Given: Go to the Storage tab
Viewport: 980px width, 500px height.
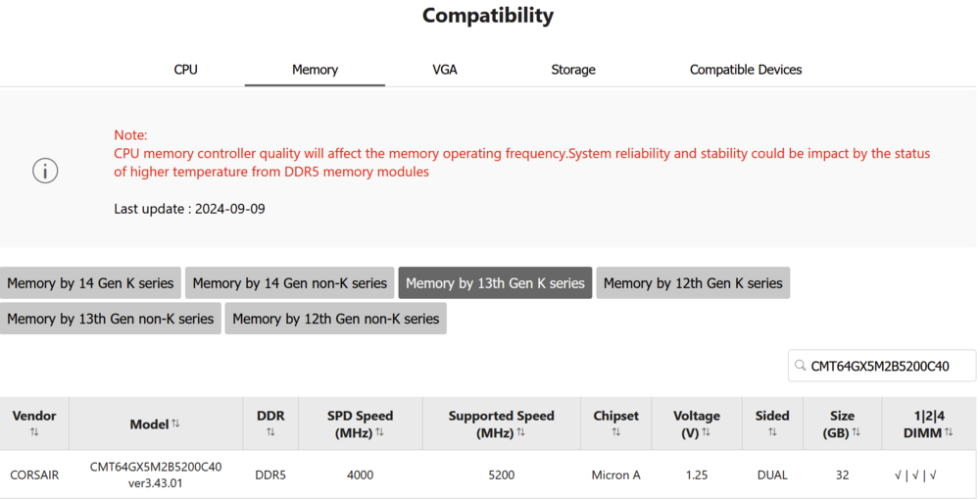Looking at the screenshot, I should coord(573,70).
